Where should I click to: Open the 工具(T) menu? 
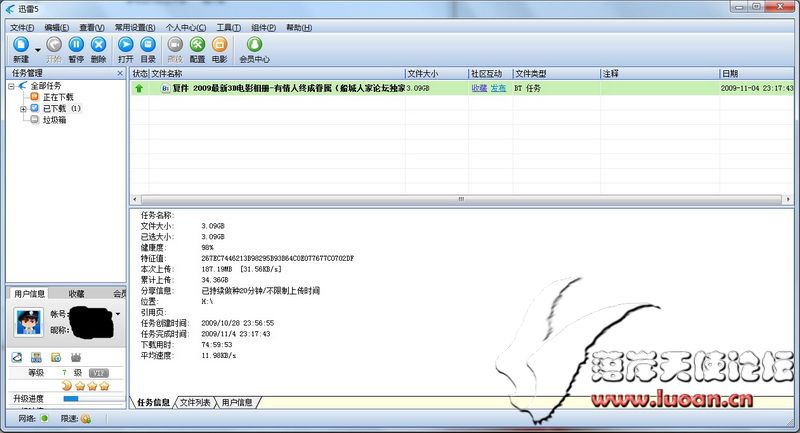coord(229,28)
